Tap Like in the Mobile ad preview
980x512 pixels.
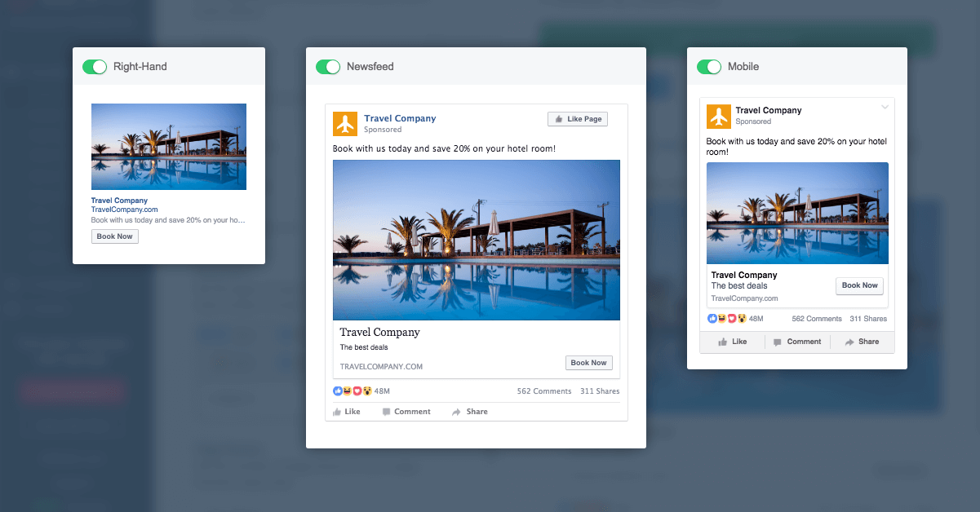click(732, 342)
